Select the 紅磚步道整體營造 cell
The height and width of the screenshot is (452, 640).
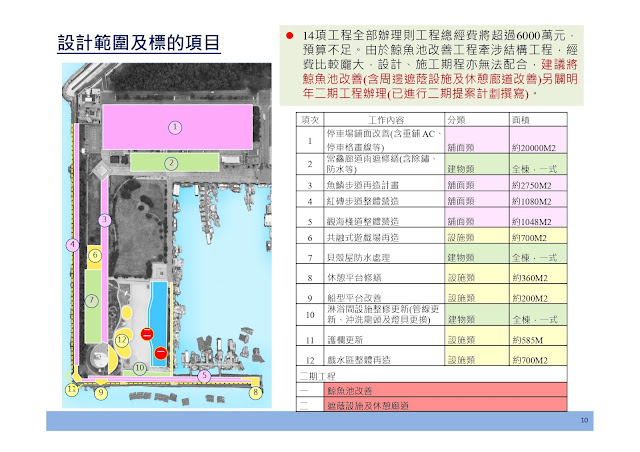(384, 199)
